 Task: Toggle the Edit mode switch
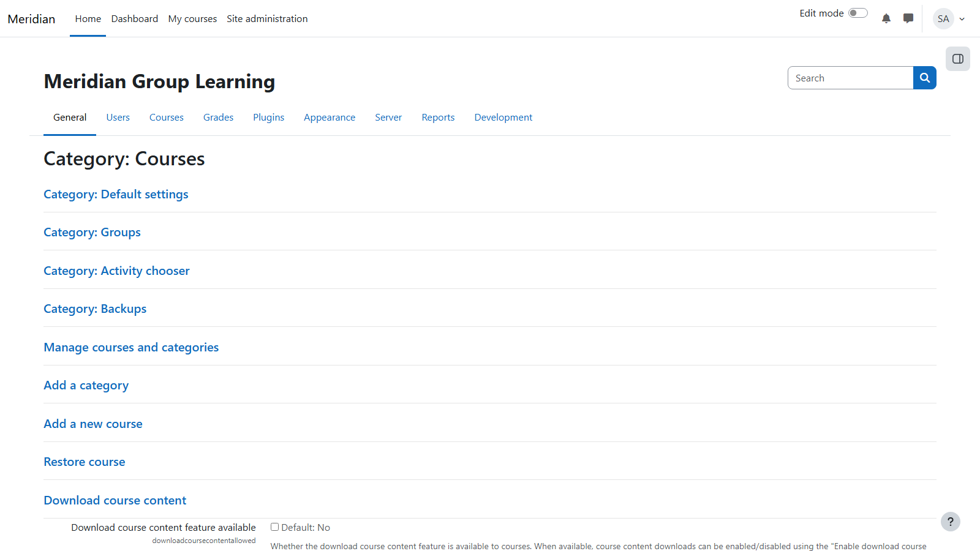pyautogui.click(x=858, y=13)
